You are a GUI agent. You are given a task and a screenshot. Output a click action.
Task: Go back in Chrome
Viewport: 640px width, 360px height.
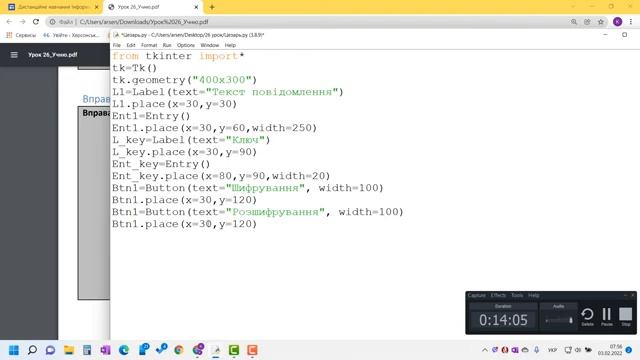(x=9, y=22)
